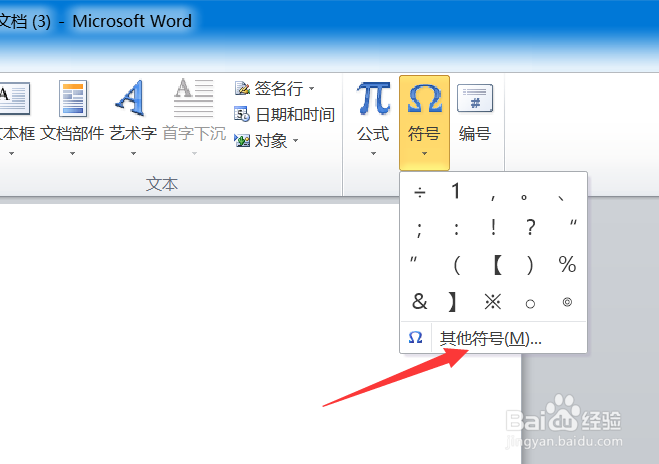Insert the quotation mark in third row

[x=414, y=260]
